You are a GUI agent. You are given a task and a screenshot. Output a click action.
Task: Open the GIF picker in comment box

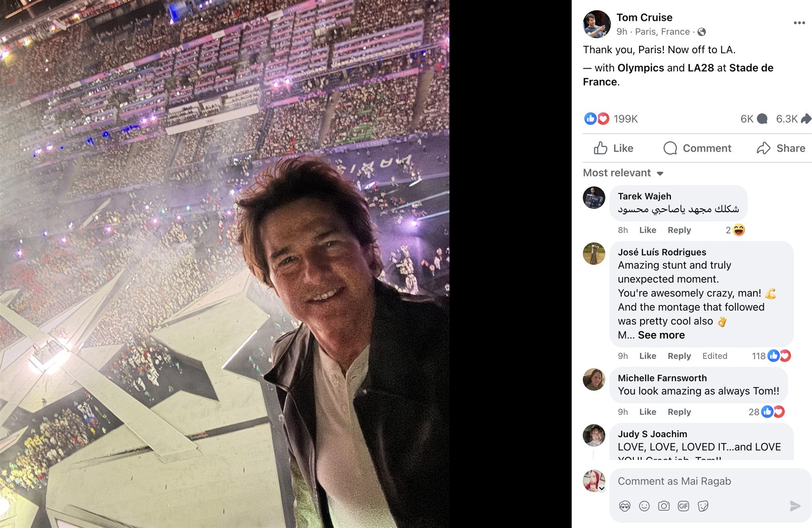[683, 506]
